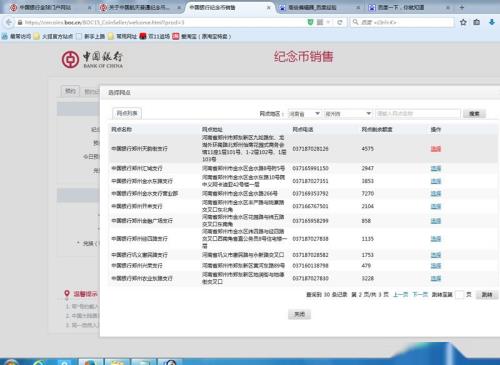Expand the 河南省 province dropdown
The image size is (500, 365).
304,114
